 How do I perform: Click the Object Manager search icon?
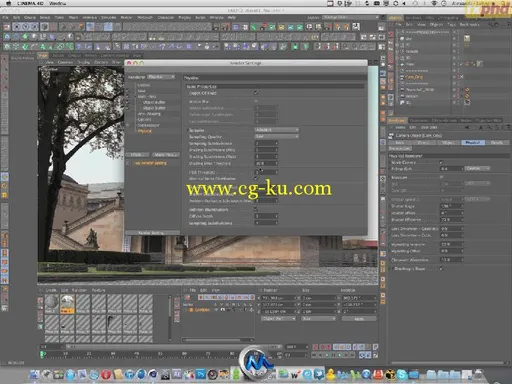click(491, 24)
